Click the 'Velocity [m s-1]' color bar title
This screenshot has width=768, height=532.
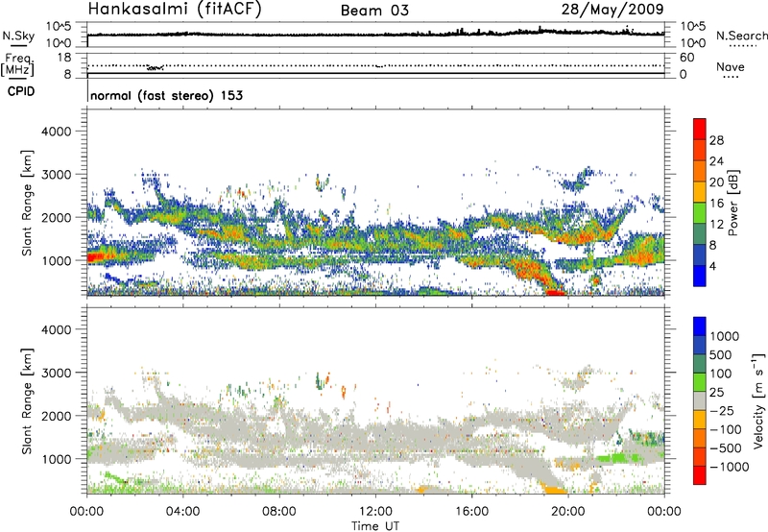[x=758, y=400]
